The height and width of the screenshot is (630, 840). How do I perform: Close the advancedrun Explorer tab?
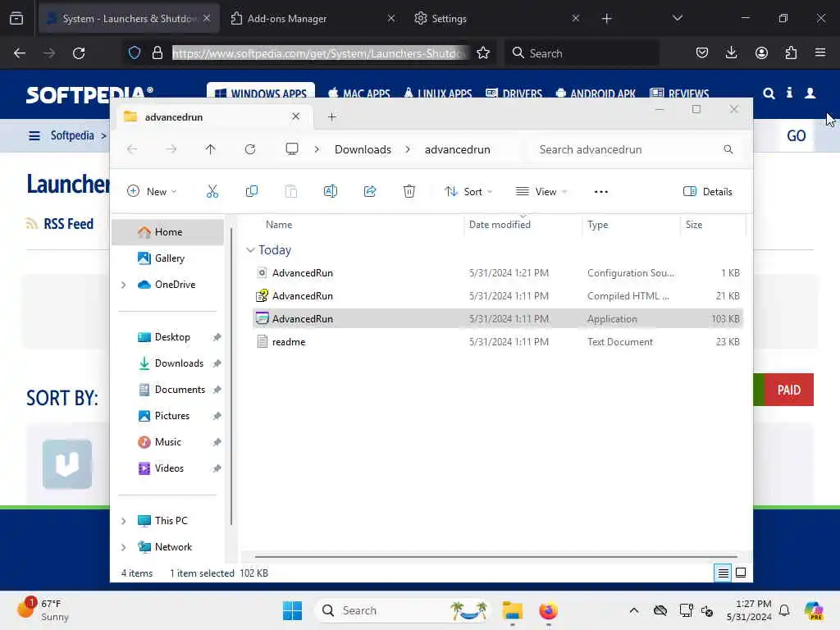(x=295, y=116)
